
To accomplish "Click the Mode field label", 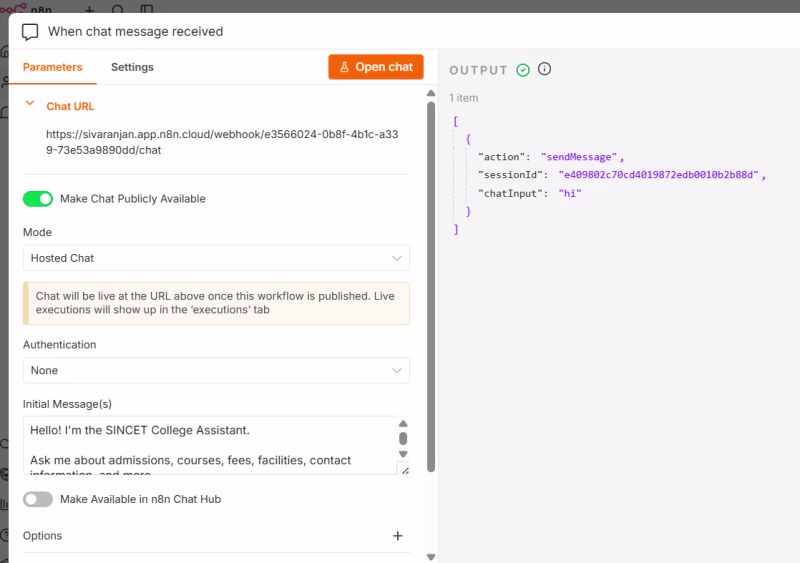I will click(x=37, y=232).
